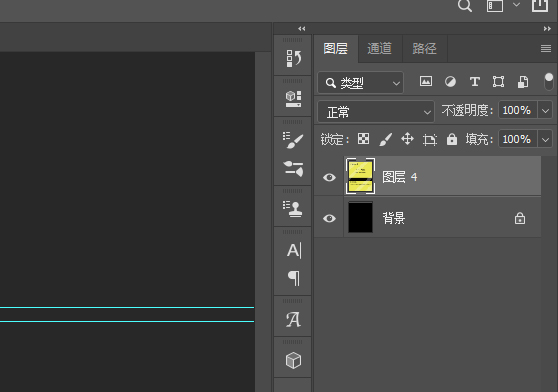Open the Paragraph panel icon

tap(294, 278)
